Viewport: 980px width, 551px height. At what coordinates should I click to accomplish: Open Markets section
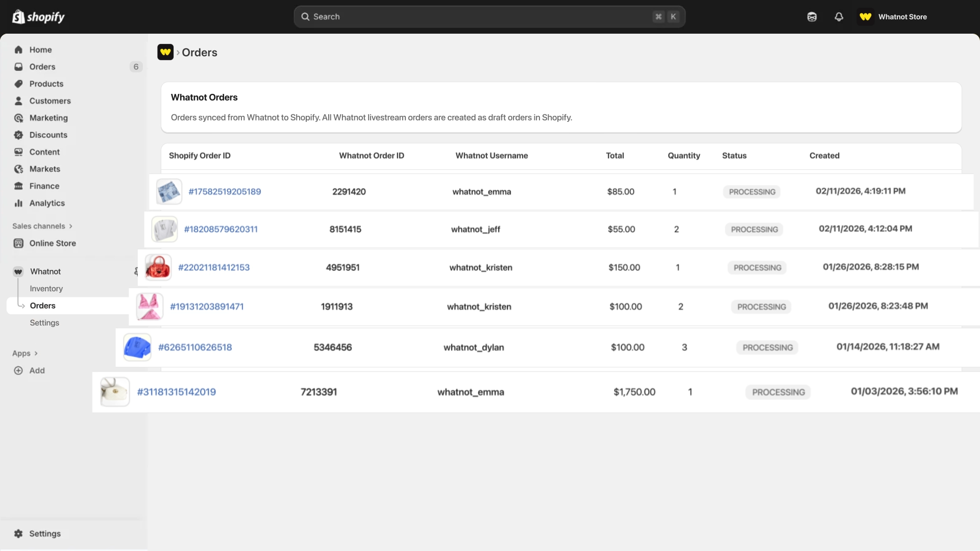pos(44,169)
